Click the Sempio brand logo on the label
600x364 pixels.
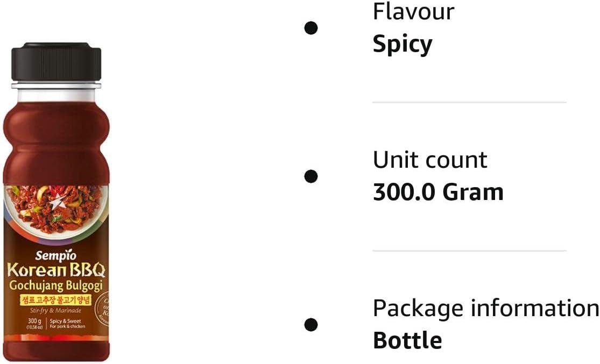click(x=54, y=254)
